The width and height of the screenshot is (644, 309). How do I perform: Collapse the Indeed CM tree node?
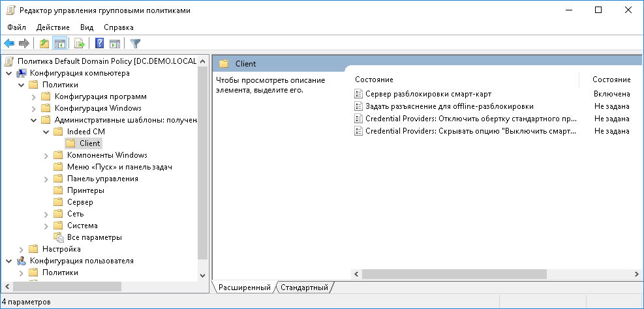pos(46,132)
